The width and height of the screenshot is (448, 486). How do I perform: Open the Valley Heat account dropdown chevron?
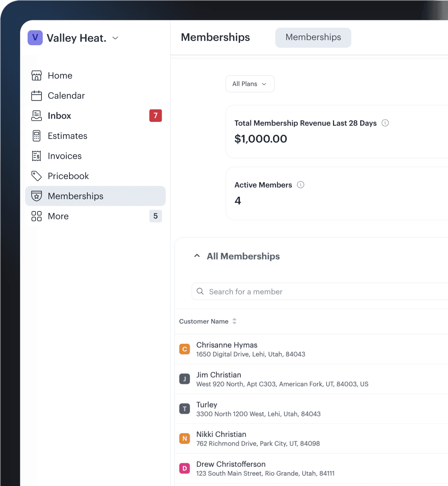115,38
